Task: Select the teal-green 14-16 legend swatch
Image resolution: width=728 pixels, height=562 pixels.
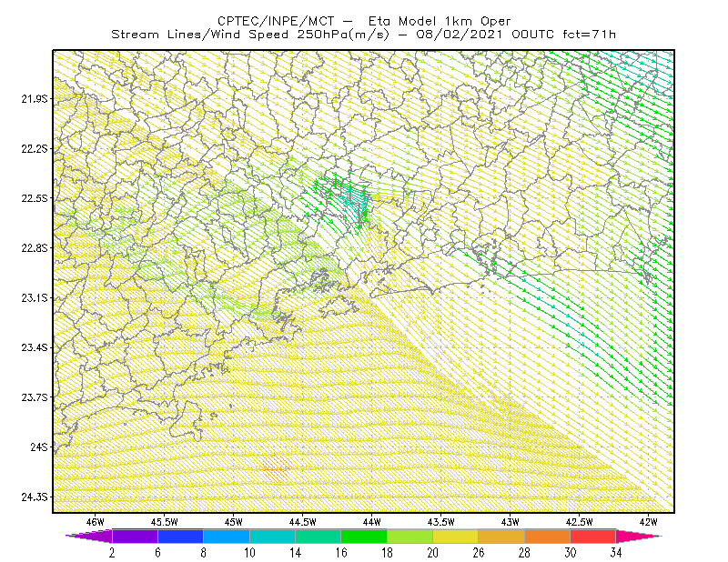Action: (318, 536)
